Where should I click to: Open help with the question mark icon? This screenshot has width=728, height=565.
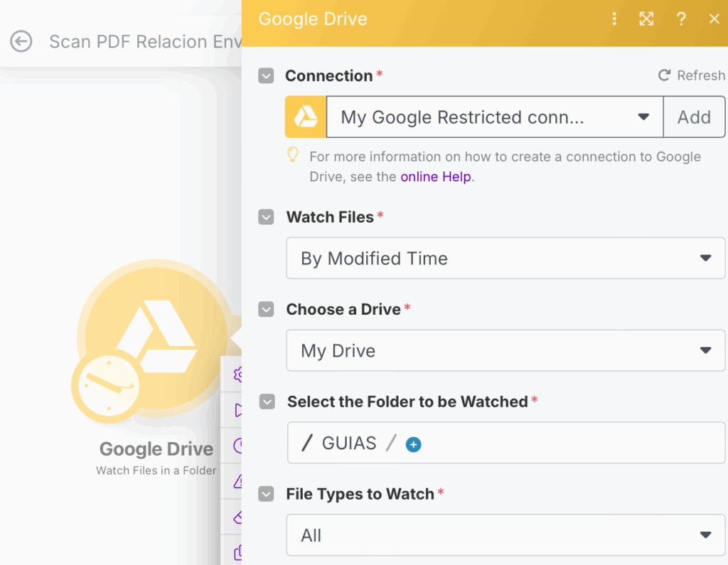(x=681, y=18)
